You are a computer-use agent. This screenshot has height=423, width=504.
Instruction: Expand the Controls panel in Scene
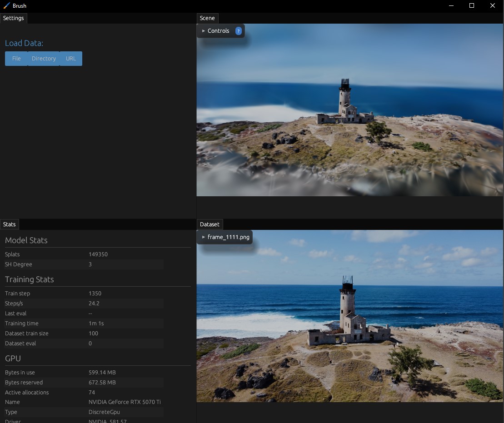[204, 31]
